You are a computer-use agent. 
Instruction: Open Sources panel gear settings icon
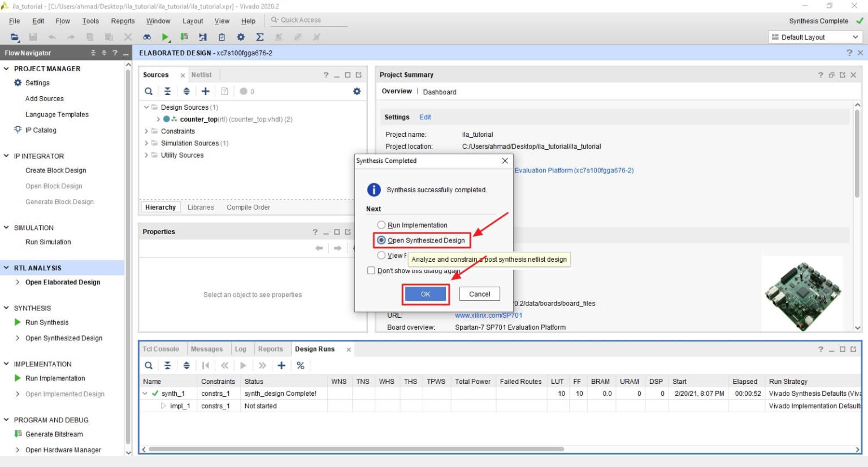tap(357, 91)
